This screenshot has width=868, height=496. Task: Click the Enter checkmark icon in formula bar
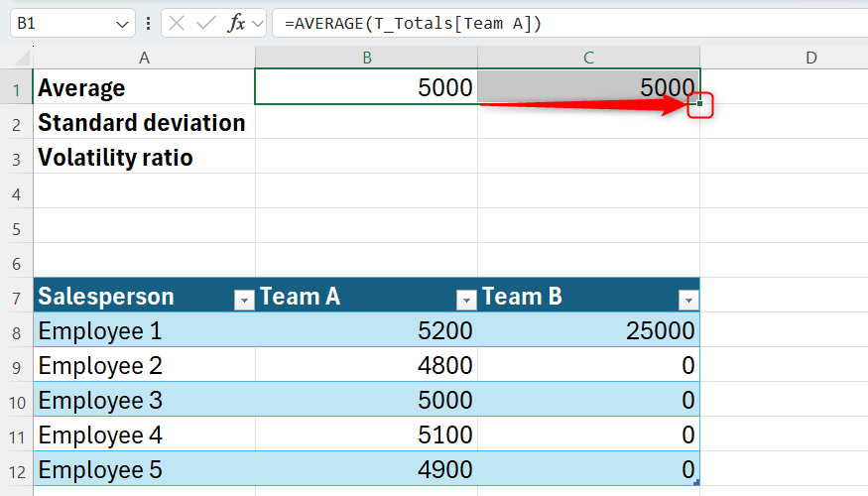click(x=206, y=24)
